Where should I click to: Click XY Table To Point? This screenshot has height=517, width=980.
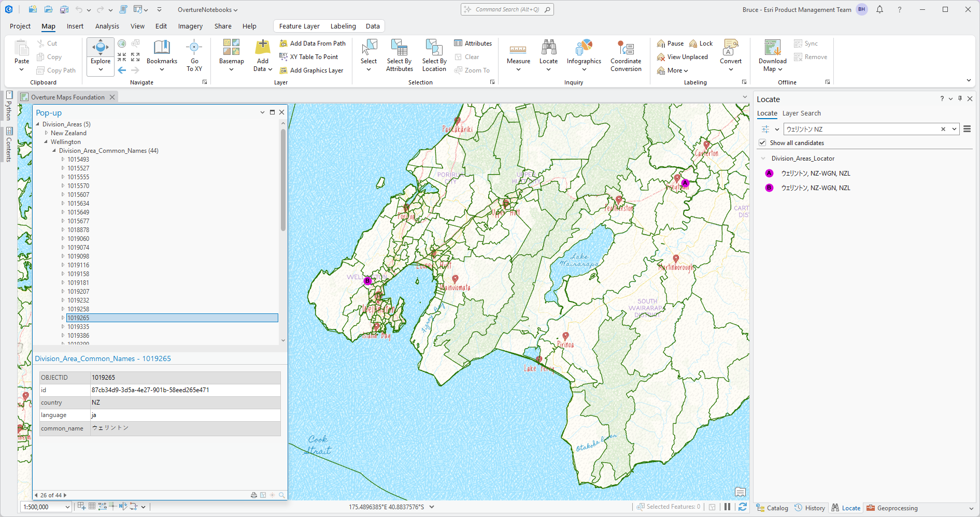pyautogui.click(x=309, y=57)
